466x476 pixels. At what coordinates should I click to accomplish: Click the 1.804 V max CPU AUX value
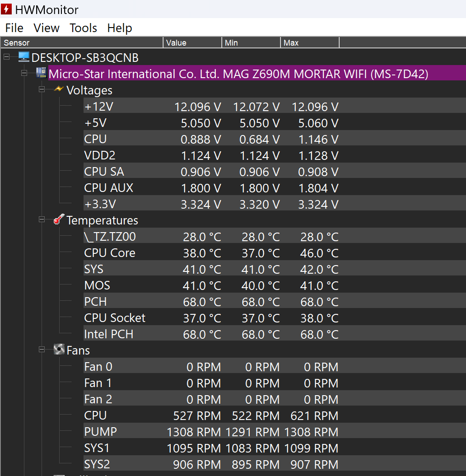tap(318, 188)
